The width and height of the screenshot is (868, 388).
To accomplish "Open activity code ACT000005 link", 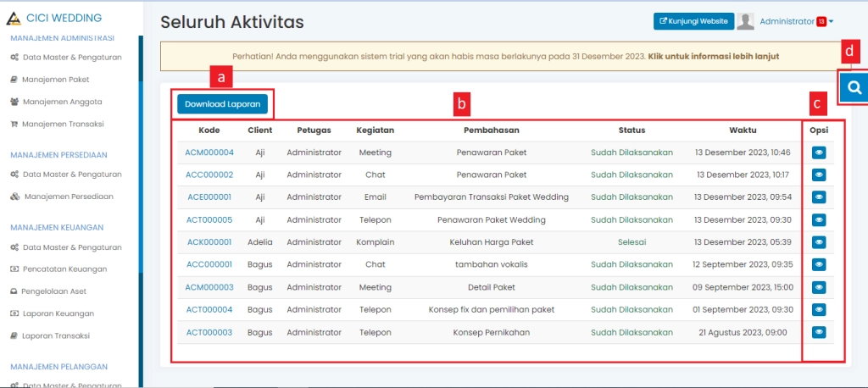I will click(209, 219).
